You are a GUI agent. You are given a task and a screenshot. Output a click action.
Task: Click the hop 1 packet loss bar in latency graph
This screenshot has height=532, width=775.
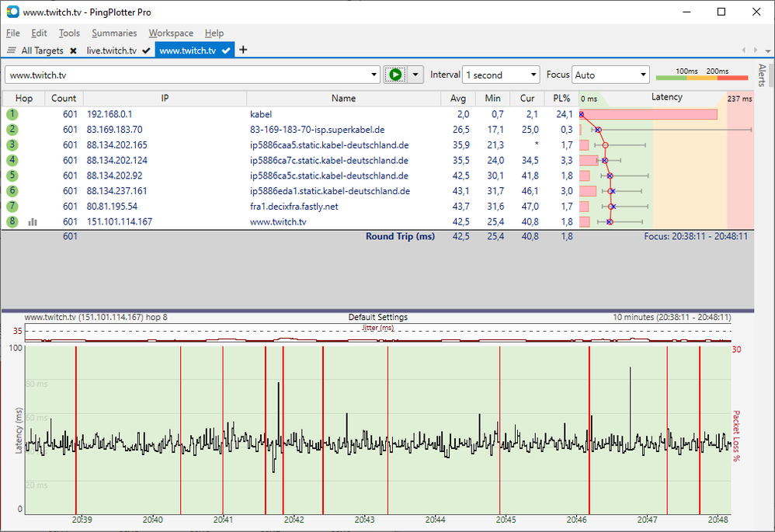pos(648,114)
